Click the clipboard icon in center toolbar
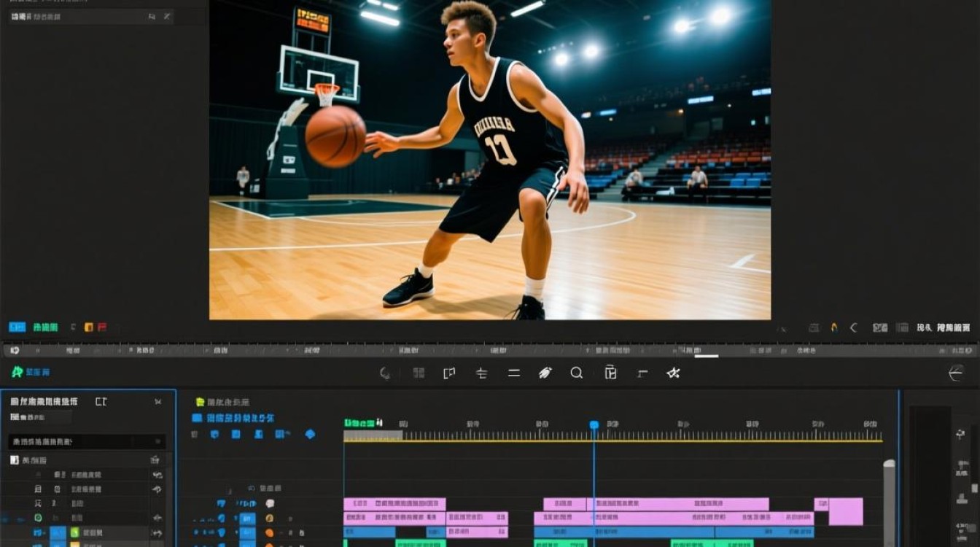 pyautogui.click(x=610, y=373)
